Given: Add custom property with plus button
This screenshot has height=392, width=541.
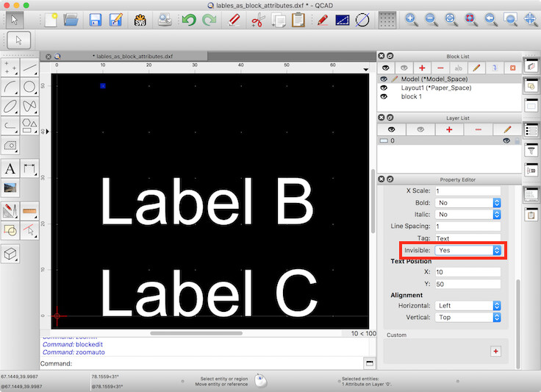Looking at the screenshot, I should pos(496,352).
